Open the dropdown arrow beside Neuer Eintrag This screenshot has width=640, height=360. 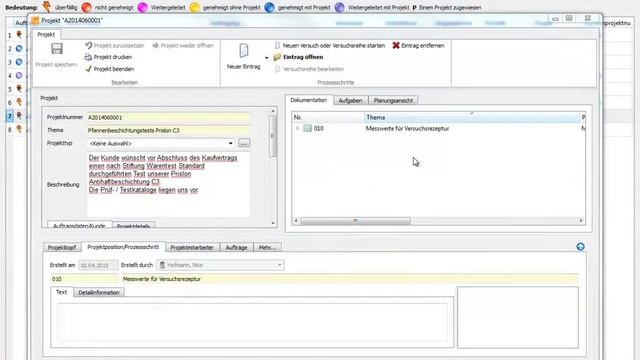(267, 58)
